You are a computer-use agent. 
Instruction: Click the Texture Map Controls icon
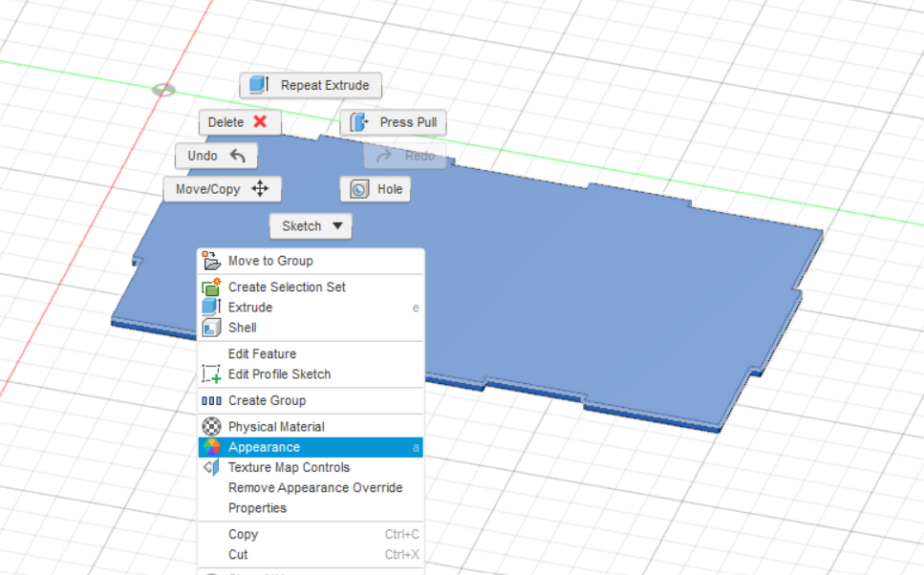[211, 467]
